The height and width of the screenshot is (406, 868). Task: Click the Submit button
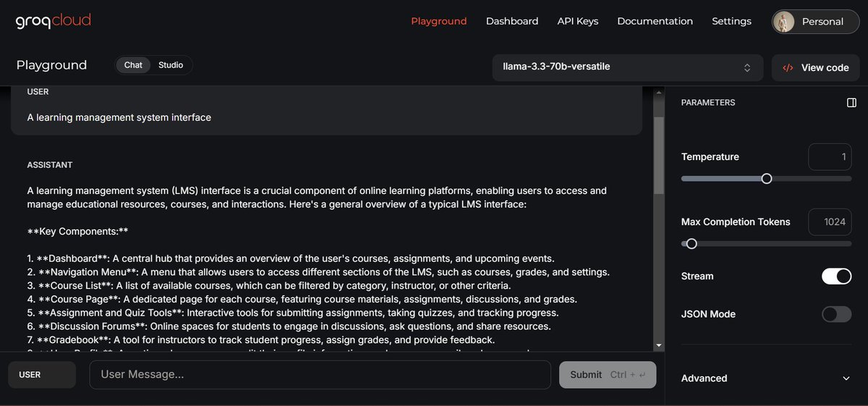click(608, 375)
